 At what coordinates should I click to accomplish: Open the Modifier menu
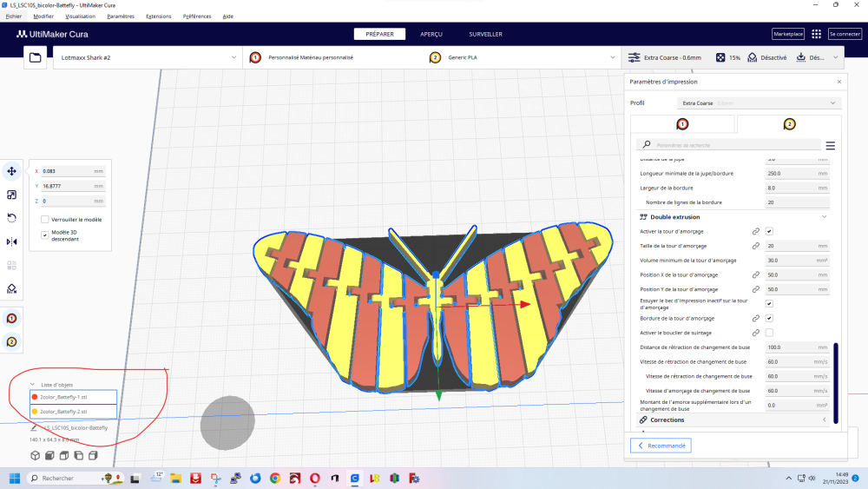coord(43,16)
